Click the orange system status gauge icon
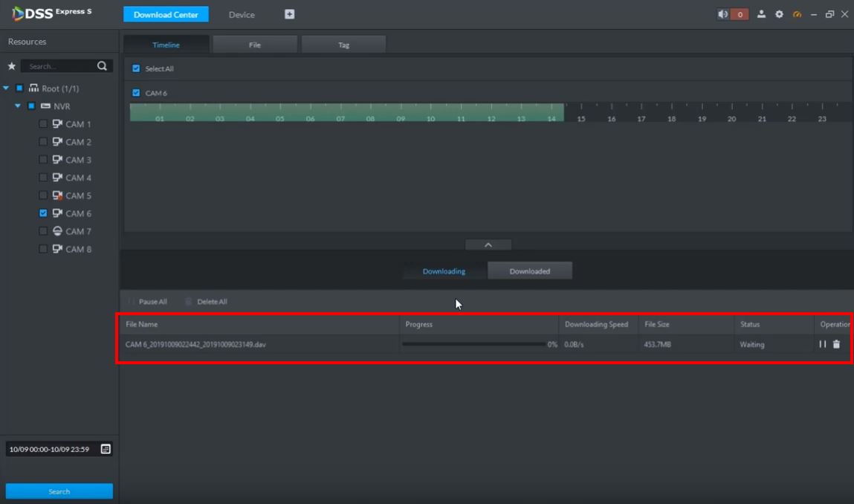The image size is (854, 504). (797, 14)
